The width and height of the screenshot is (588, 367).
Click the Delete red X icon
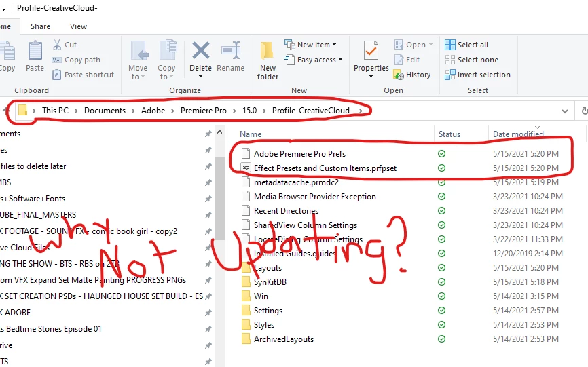coord(200,51)
